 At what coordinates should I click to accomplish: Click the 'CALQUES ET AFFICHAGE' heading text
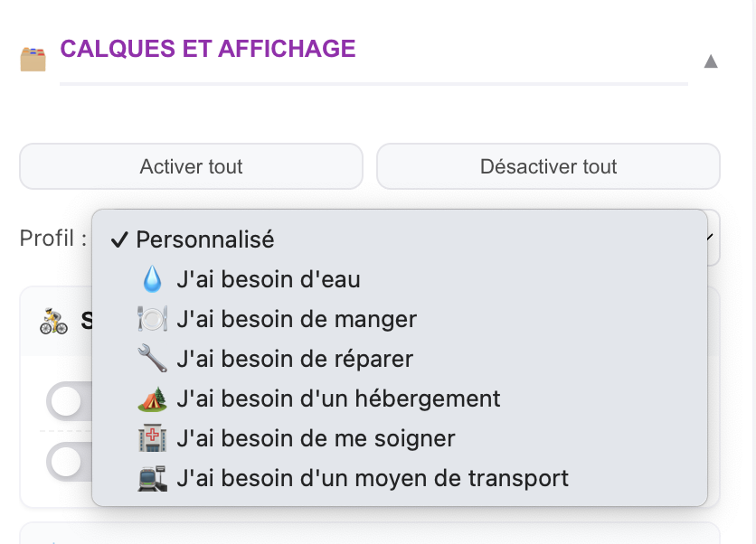[208, 48]
